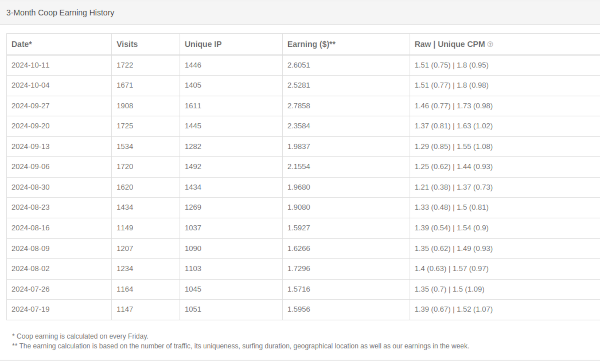The image size is (600, 361).
Task: Click visits value 1207
Action: (x=125, y=248)
